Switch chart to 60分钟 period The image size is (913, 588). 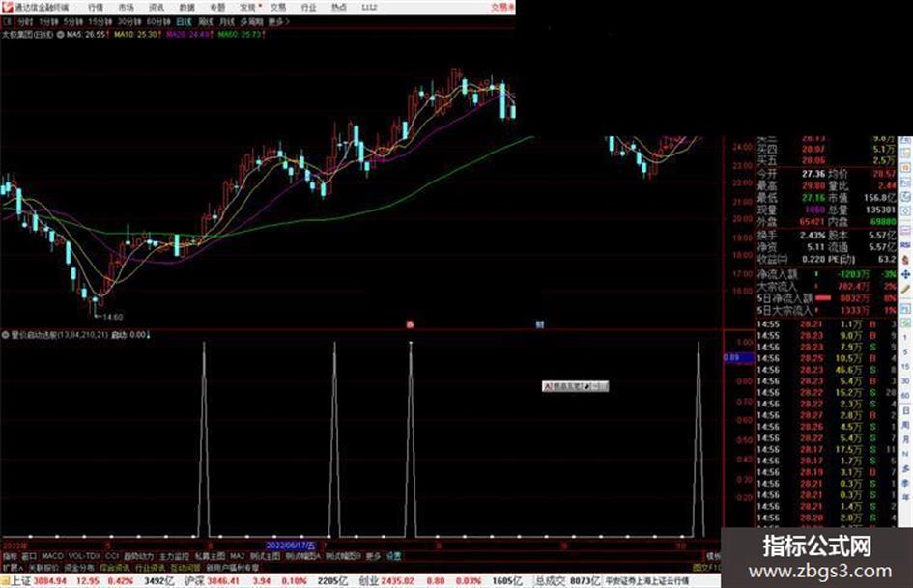pos(157,21)
